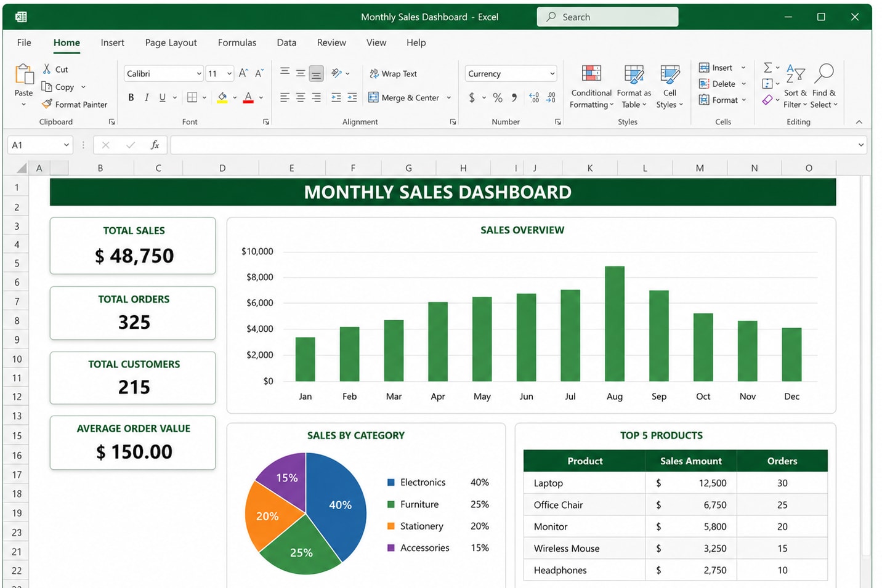Click in the title bar Search box
The width and height of the screenshot is (882, 588).
tap(607, 17)
